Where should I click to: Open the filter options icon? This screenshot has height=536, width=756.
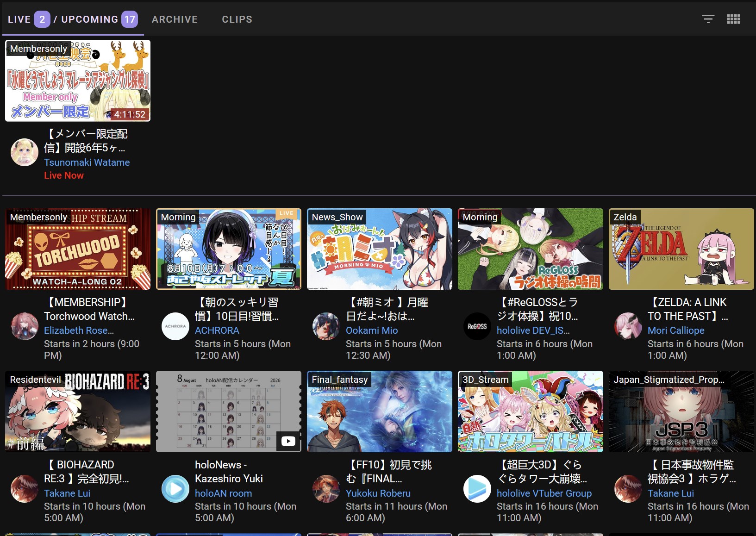click(708, 19)
